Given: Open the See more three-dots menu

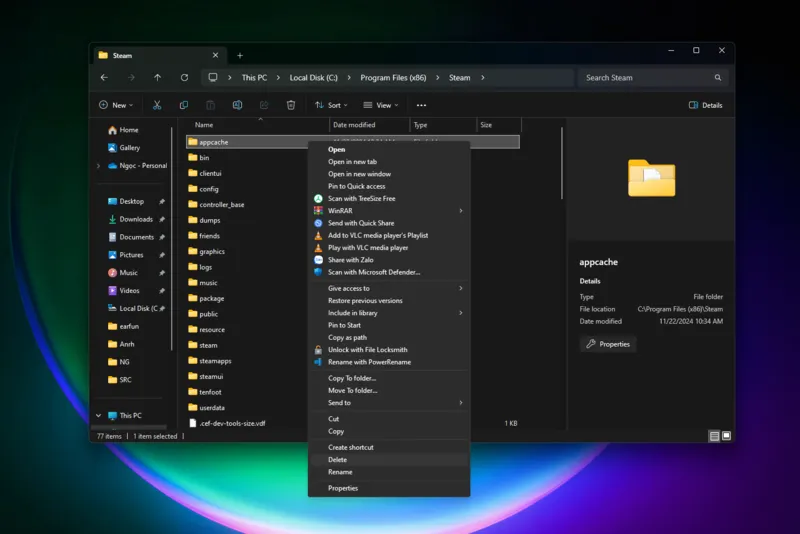Looking at the screenshot, I should point(421,105).
